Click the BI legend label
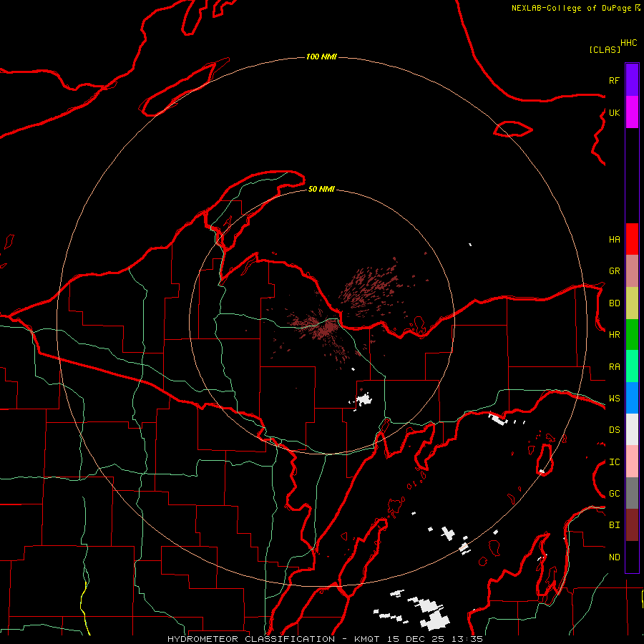Image resolution: width=644 pixels, height=644 pixels. 614,525
